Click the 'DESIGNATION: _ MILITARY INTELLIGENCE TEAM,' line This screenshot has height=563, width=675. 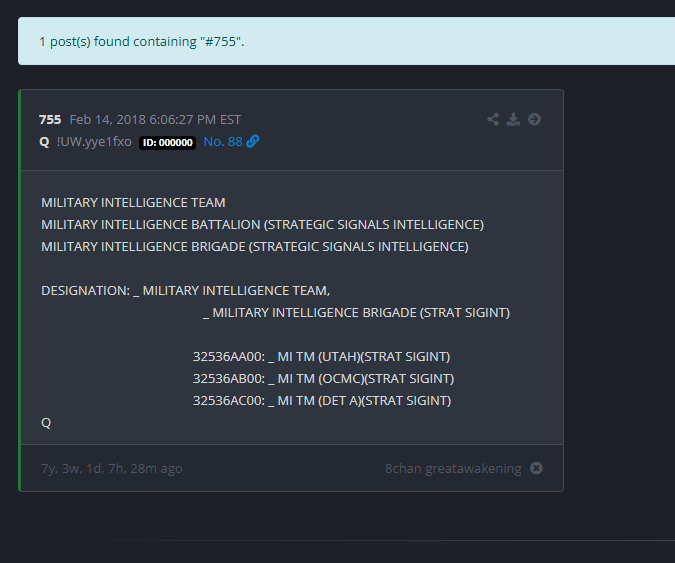click(186, 291)
